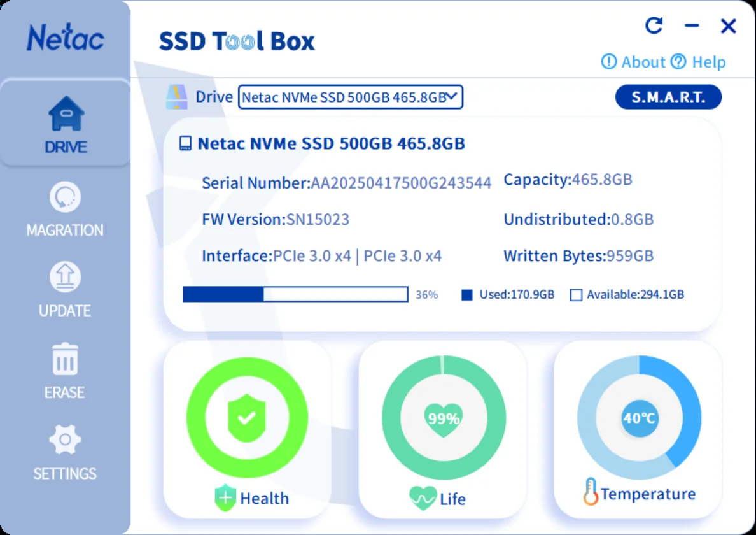Open the Drive selection dropdown

coord(351,97)
